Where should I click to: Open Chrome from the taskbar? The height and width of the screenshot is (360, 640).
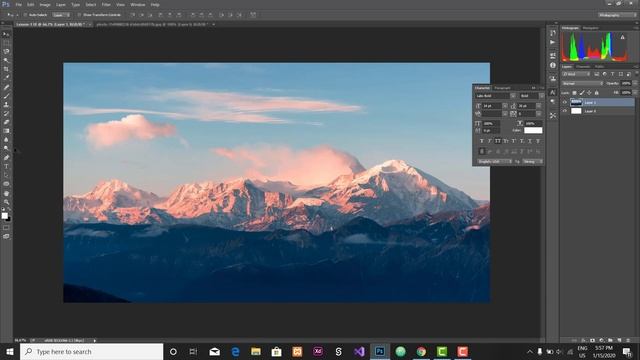tap(421, 351)
